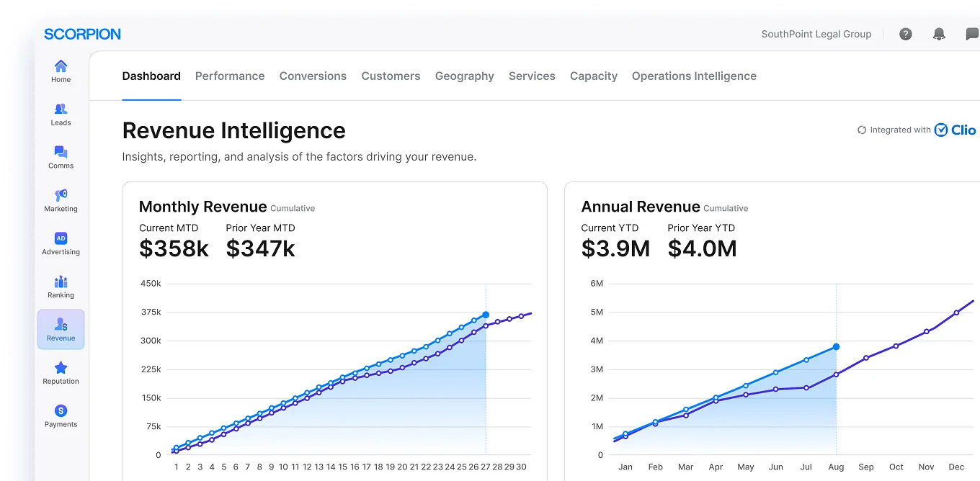This screenshot has width=980, height=481.
Task: Open the messages speech bubble icon
Action: tap(971, 34)
